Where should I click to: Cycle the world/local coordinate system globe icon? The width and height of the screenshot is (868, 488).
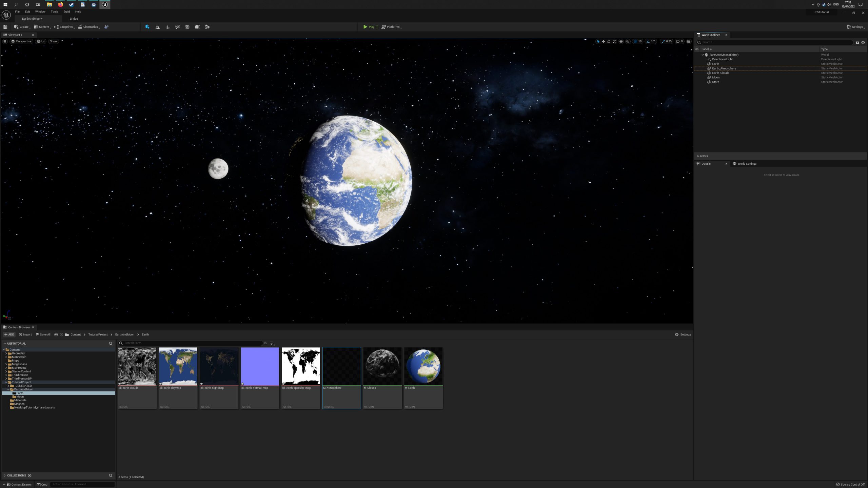[x=621, y=41]
